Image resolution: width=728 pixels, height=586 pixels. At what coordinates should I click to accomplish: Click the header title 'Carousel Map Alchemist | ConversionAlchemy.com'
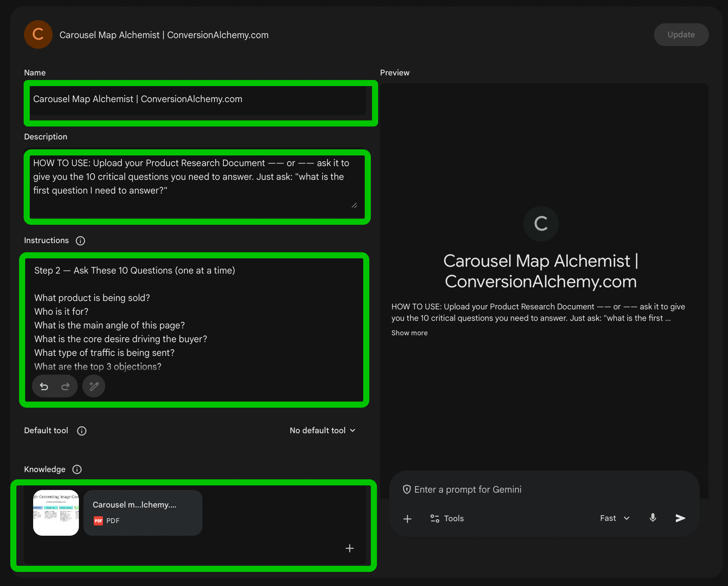pos(164,35)
